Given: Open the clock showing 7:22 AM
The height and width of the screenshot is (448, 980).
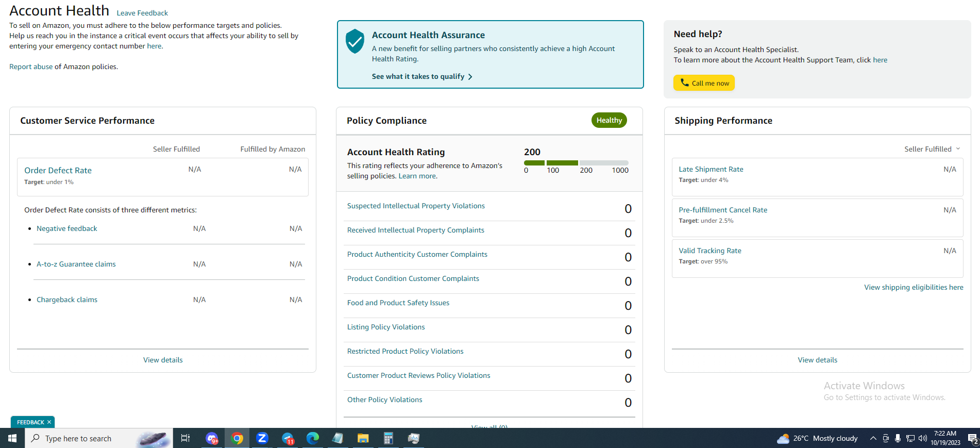Looking at the screenshot, I should click(x=945, y=438).
